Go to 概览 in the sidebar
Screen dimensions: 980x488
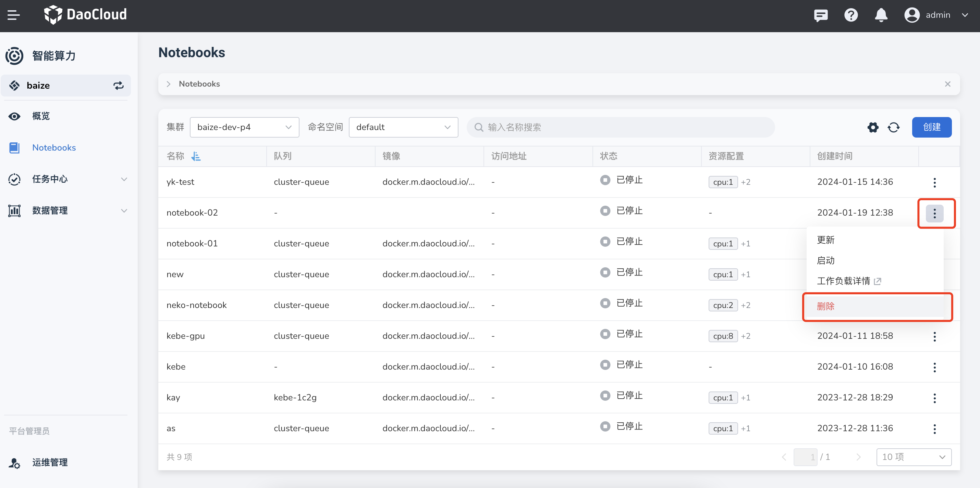pyautogui.click(x=41, y=116)
